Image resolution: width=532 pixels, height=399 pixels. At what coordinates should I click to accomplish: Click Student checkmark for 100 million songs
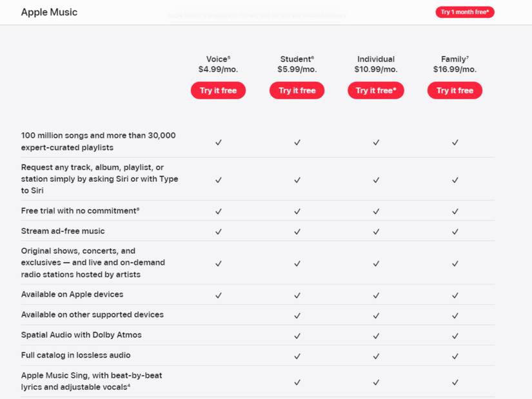(297, 142)
